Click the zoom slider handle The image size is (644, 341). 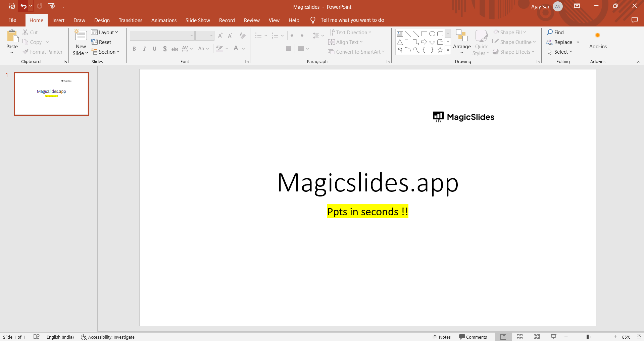click(588, 337)
